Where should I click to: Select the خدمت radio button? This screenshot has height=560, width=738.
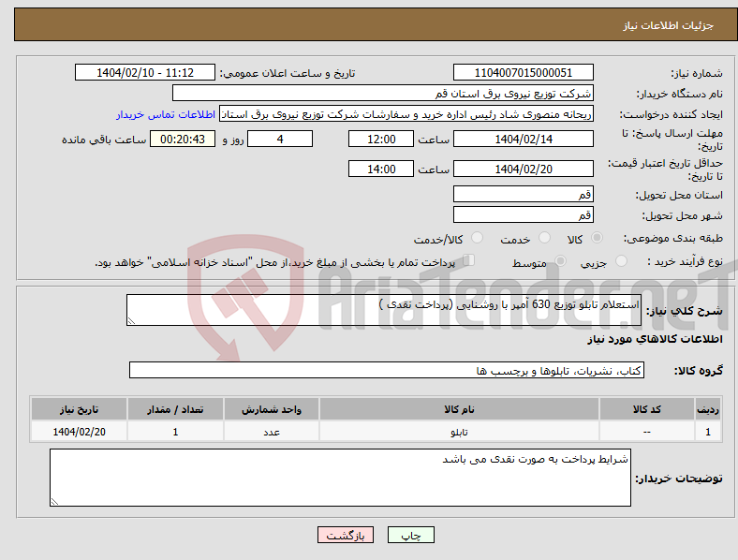click(544, 238)
